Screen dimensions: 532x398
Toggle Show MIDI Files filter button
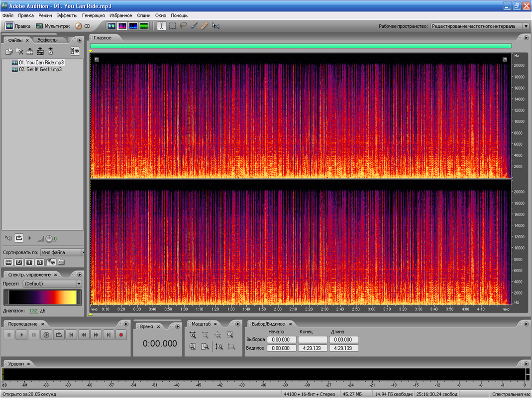click(40, 262)
